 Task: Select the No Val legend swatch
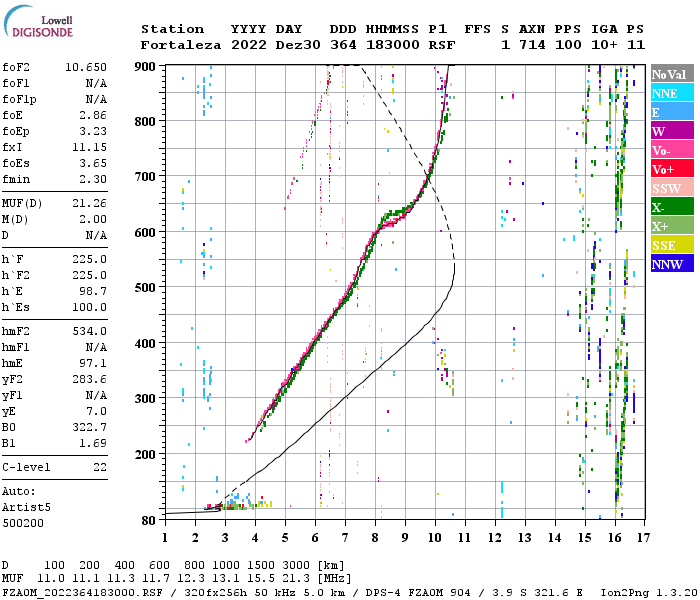point(672,74)
